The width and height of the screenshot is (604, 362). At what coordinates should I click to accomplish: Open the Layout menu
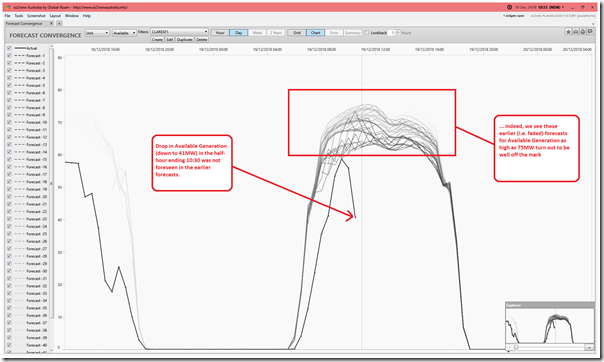click(x=55, y=16)
